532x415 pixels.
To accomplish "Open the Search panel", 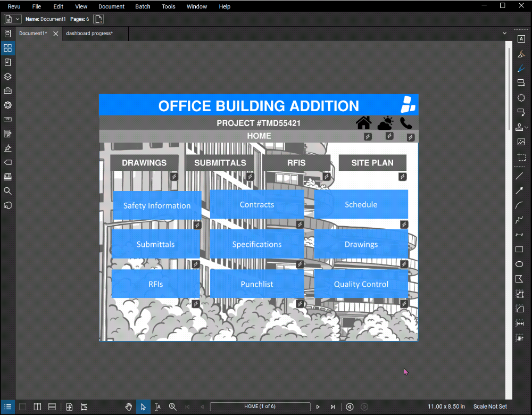I will pyautogui.click(x=7, y=190).
